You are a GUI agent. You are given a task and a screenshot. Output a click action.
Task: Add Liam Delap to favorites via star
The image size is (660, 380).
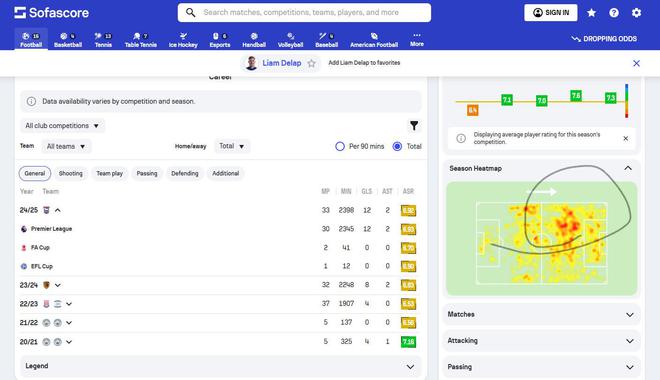pos(311,63)
